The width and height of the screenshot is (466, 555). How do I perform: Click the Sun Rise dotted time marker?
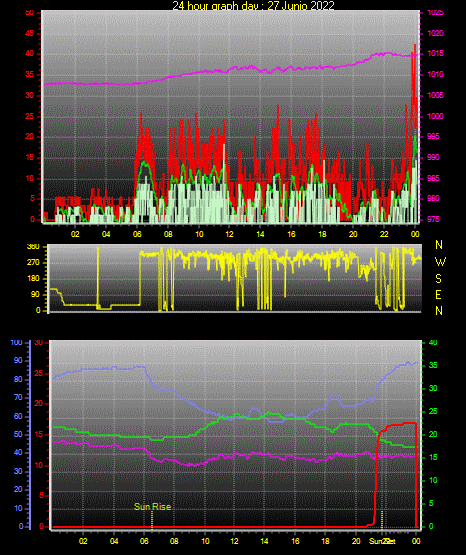click(152, 520)
